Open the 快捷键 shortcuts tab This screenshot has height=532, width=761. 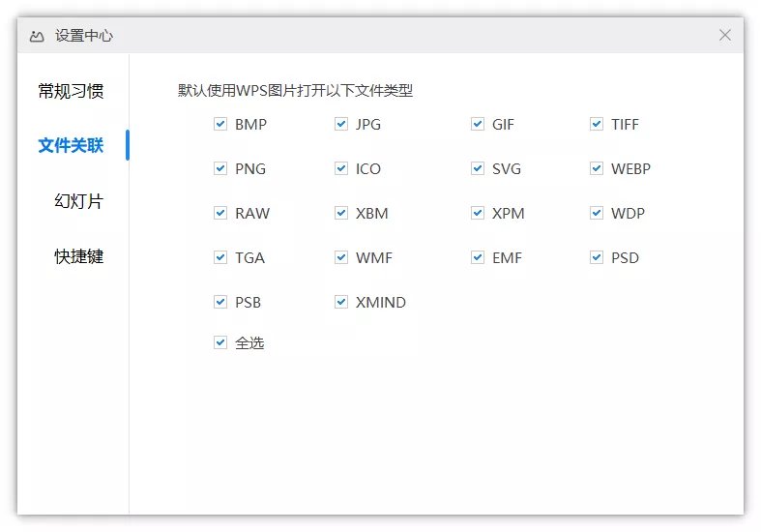click(x=78, y=256)
